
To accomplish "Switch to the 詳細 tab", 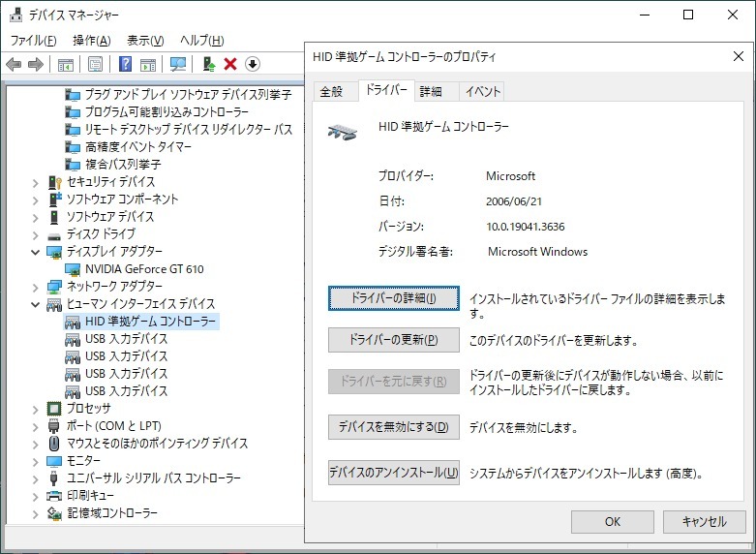I will [x=431, y=92].
